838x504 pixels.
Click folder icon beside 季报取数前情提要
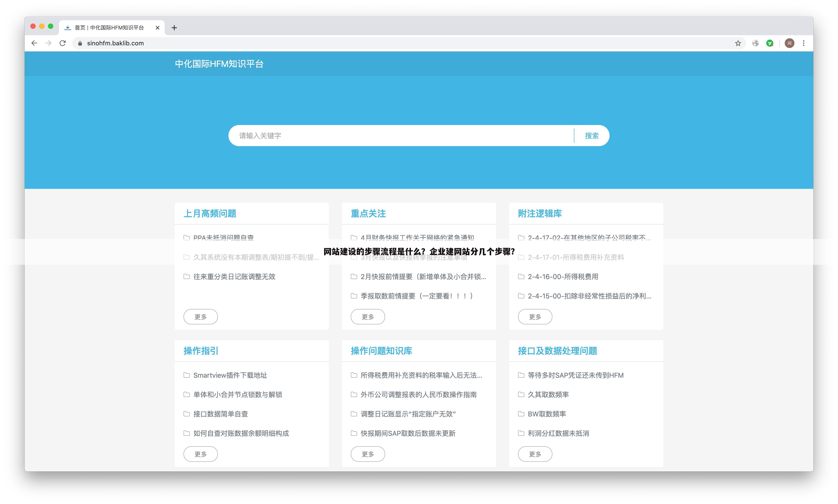[x=354, y=296]
